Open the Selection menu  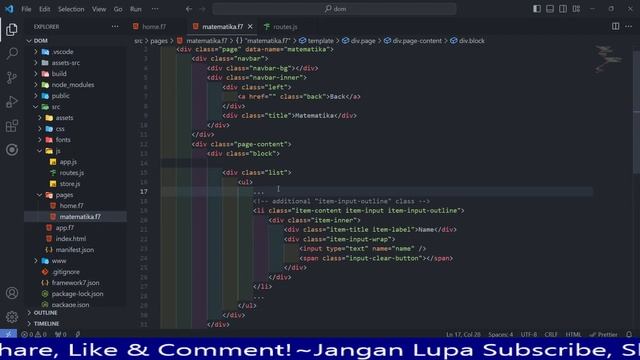pyautogui.click(x=71, y=9)
